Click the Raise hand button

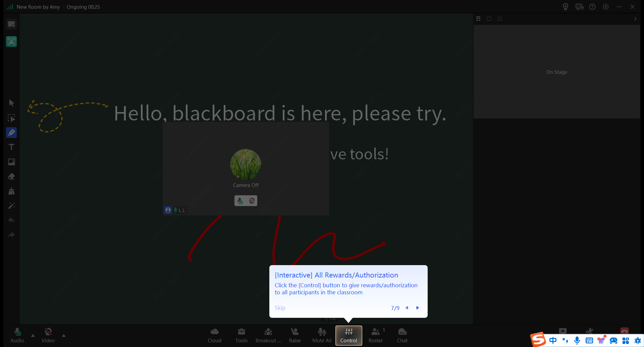[295, 335]
